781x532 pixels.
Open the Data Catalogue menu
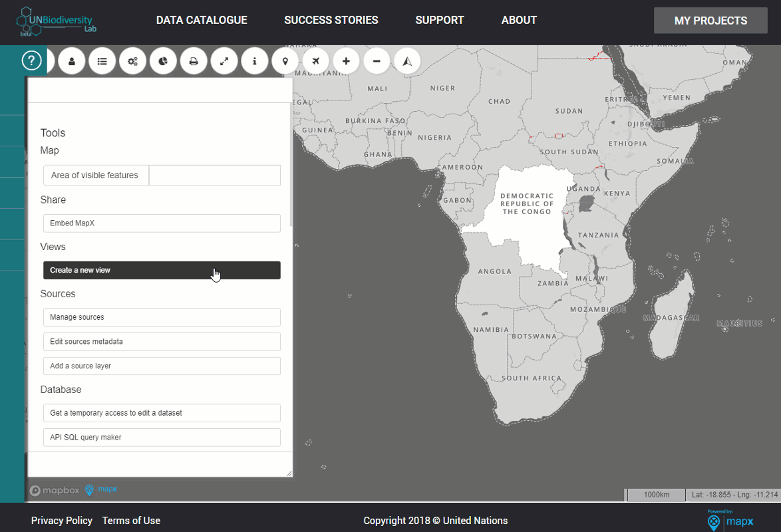(x=202, y=21)
